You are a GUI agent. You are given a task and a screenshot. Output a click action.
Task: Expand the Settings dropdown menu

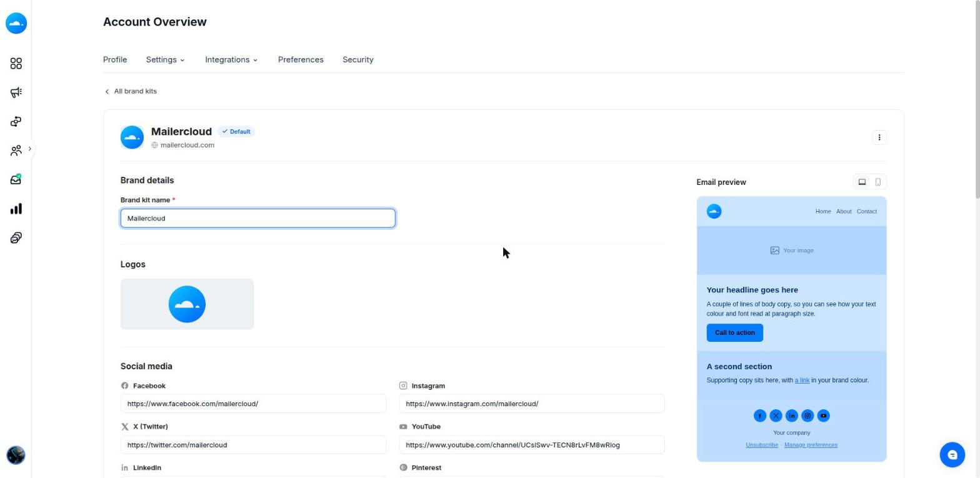165,60
